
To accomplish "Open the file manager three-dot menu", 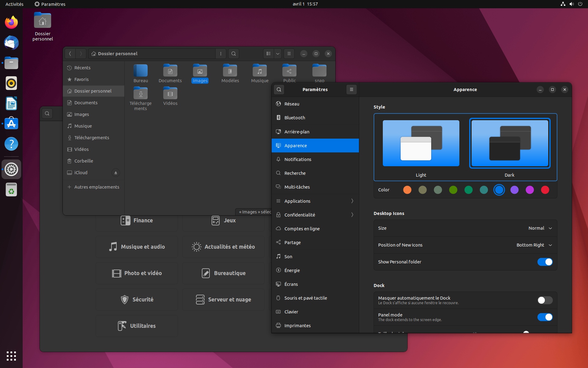I will click(x=221, y=54).
